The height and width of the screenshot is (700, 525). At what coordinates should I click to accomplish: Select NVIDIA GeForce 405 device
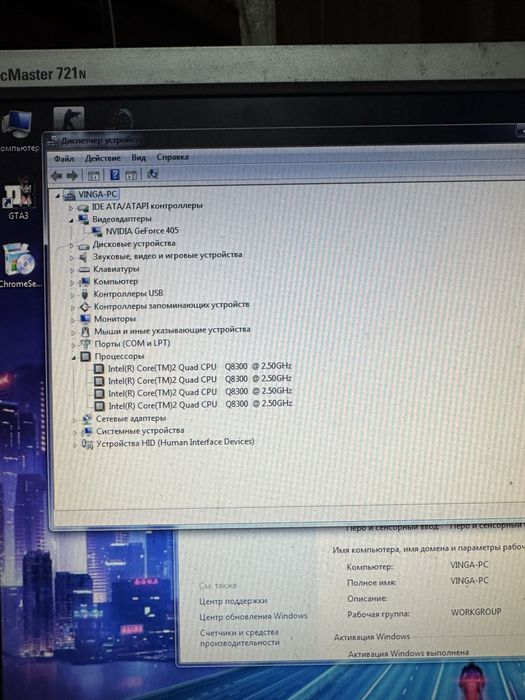(x=142, y=231)
